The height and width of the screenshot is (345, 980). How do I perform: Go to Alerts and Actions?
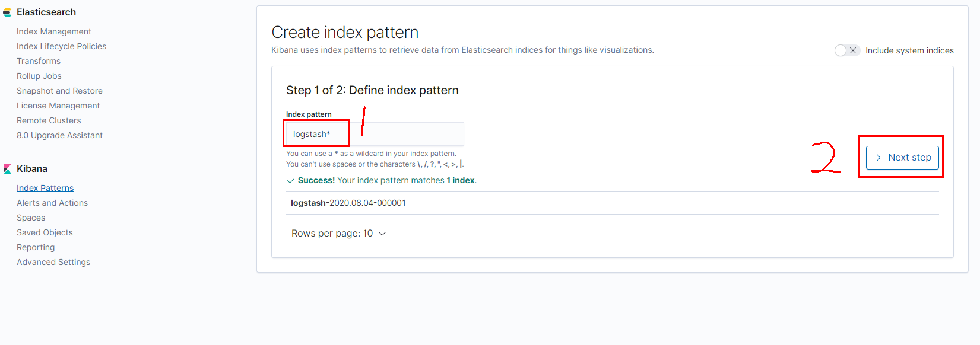coord(52,203)
